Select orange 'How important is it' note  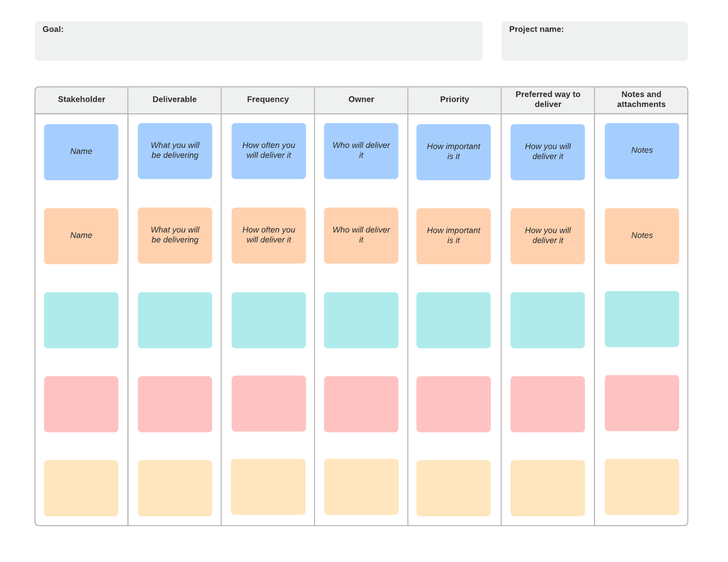coord(454,236)
